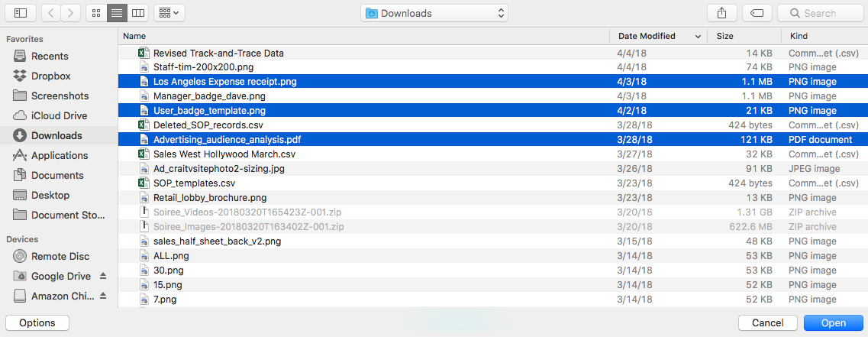Open the Downloads location pop-up menu

click(434, 13)
